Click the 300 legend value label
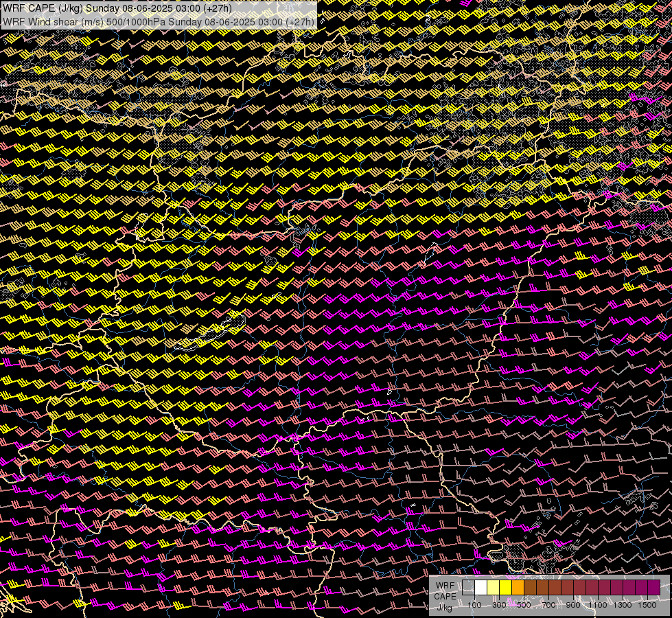 tap(499, 605)
